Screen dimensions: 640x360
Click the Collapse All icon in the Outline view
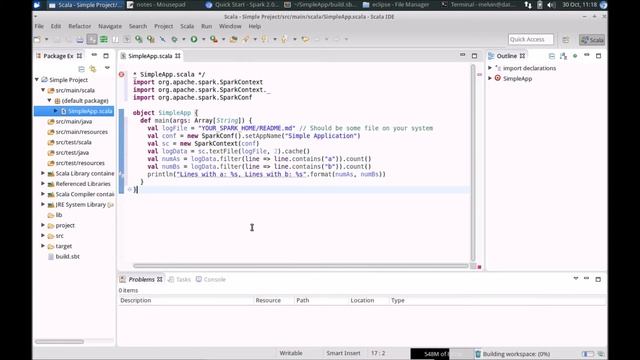[551, 56]
